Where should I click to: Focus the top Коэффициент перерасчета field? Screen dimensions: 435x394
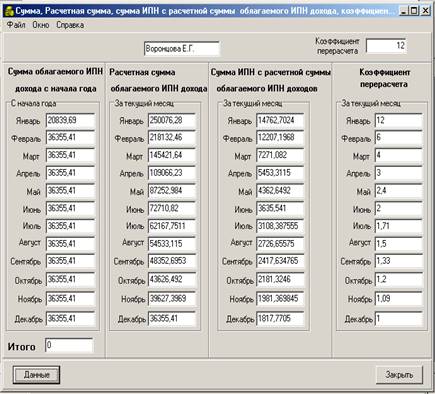point(386,46)
